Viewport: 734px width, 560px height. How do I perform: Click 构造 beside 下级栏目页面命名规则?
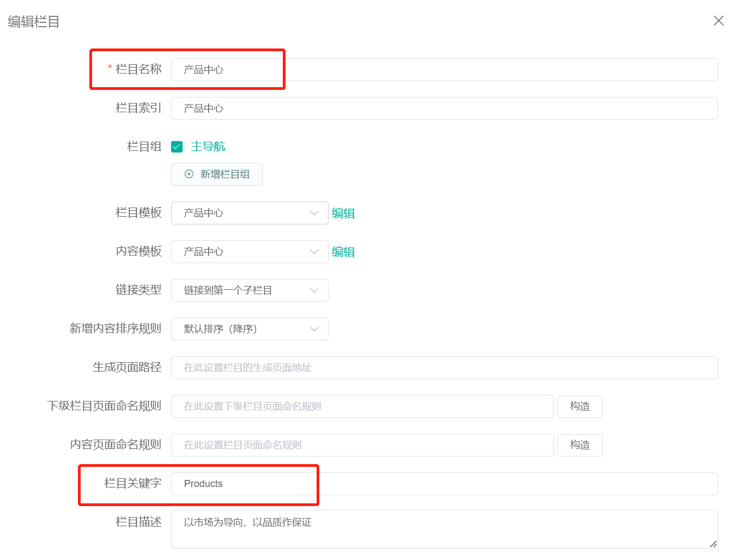coord(579,406)
